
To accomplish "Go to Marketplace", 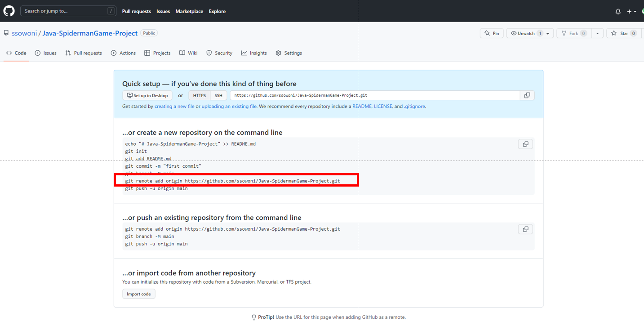I will [189, 11].
